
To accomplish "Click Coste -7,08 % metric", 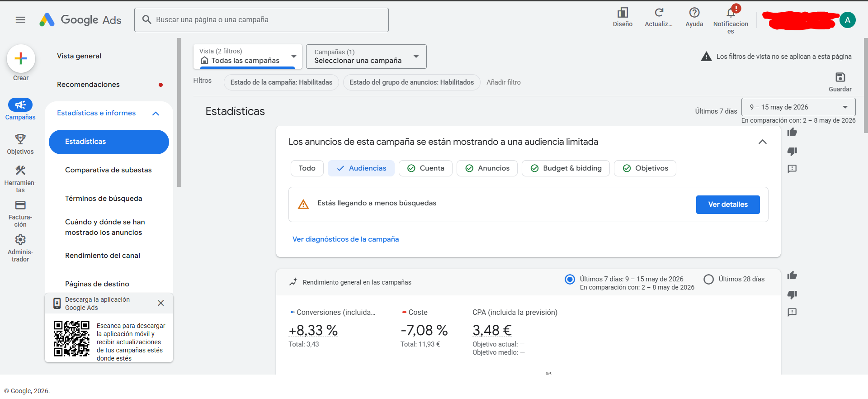I will (x=424, y=331).
